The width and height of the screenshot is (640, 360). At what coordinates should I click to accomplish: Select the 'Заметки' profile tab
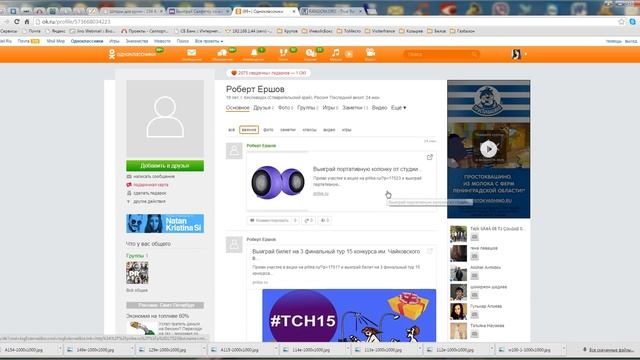tap(355, 108)
